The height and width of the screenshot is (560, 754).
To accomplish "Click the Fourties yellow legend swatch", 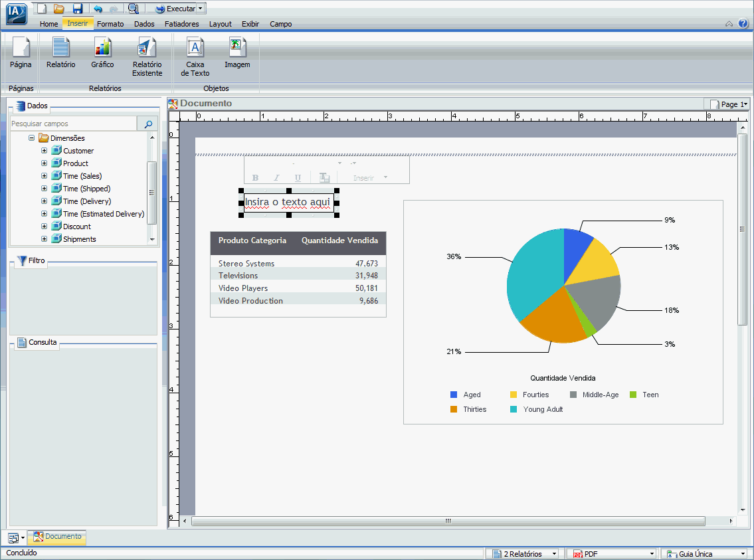I will (x=514, y=395).
